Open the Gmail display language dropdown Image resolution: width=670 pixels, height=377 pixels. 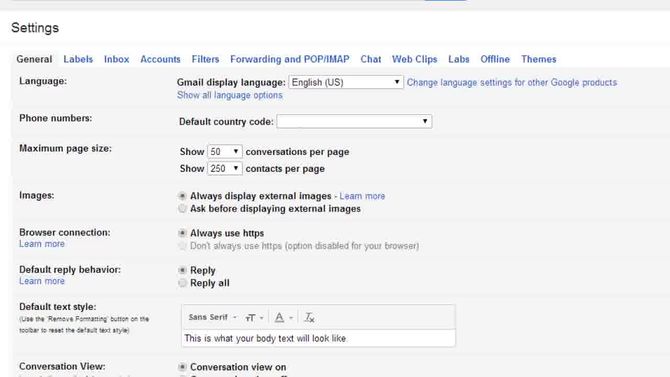pos(346,82)
